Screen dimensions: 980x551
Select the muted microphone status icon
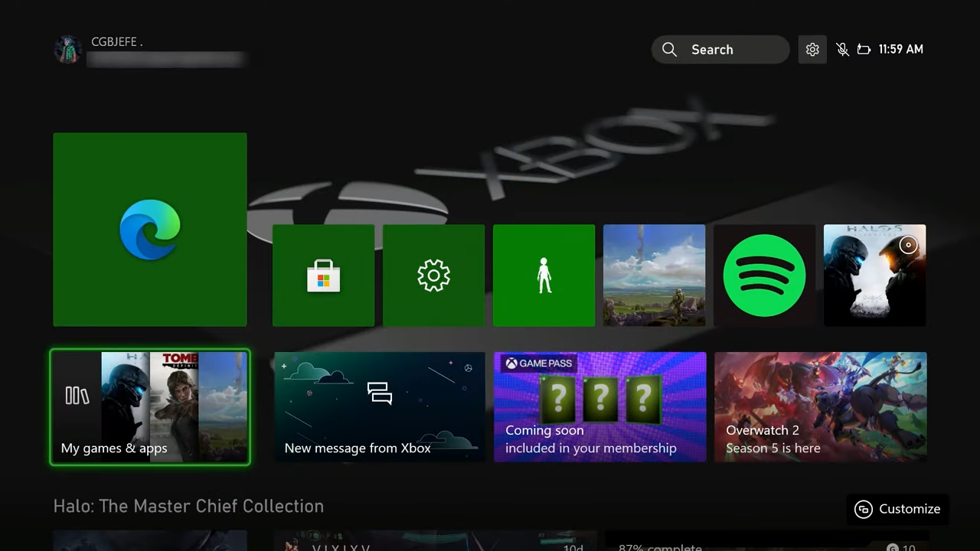(x=842, y=50)
